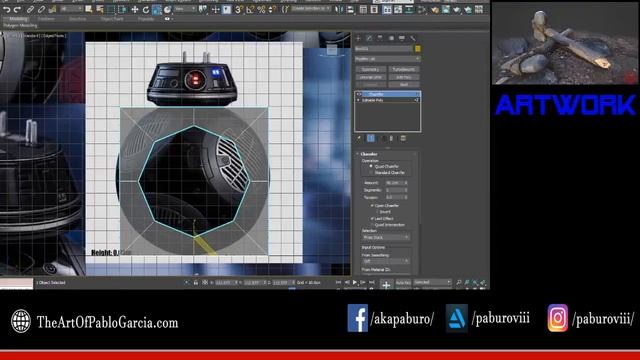
Task: Open the Hierarchy panel icon
Action: point(380,38)
